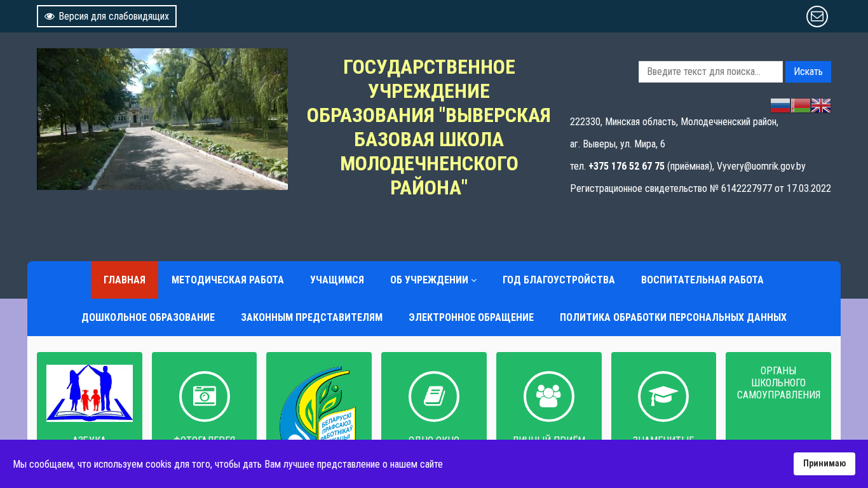Viewport: 868px width, 488px height.
Task: Open the book icon tile
Action: [x=433, y=396]
